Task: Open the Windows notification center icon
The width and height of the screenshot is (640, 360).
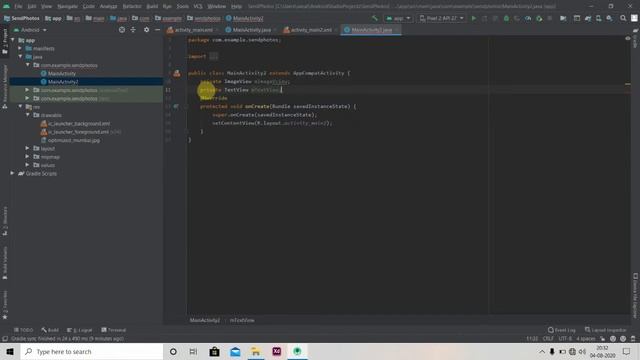Action: [626, 351]
